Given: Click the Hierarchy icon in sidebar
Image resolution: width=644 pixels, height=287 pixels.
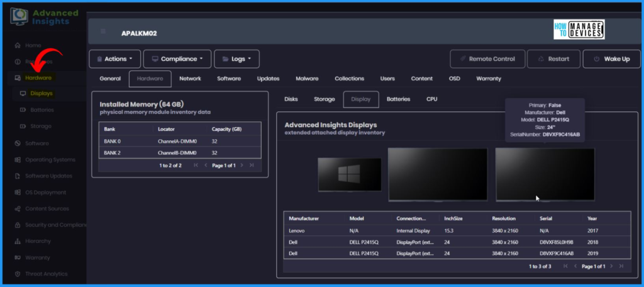Looking at the screenshot, I should tap(17, 241).
